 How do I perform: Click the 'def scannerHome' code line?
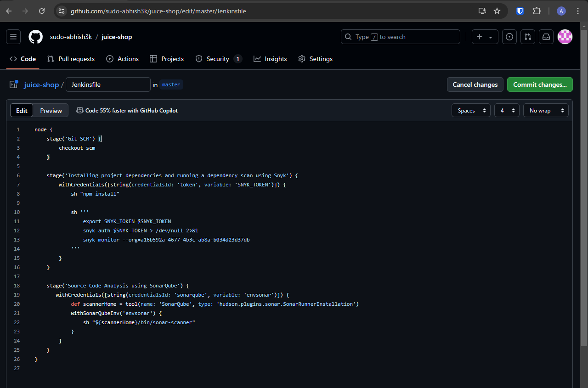coord(215,304)
